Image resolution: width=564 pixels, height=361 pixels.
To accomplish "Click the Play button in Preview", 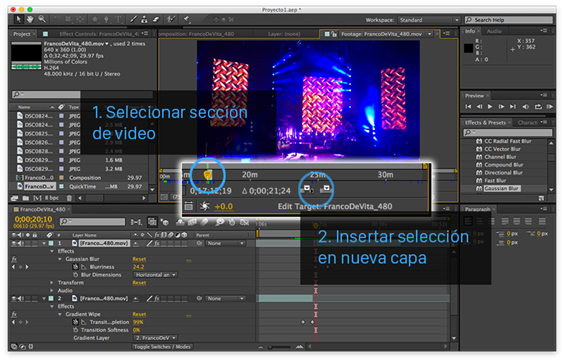I will [490, 107].
